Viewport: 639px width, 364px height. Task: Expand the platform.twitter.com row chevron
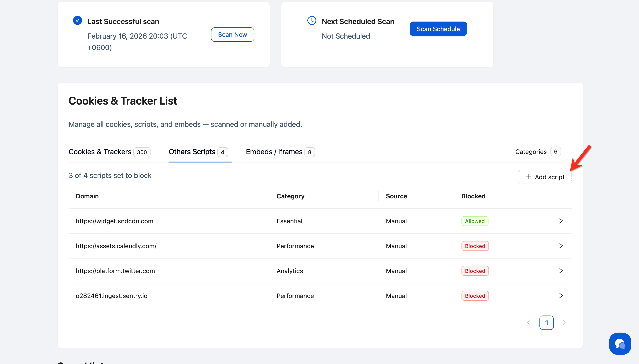tap(561, 271)
